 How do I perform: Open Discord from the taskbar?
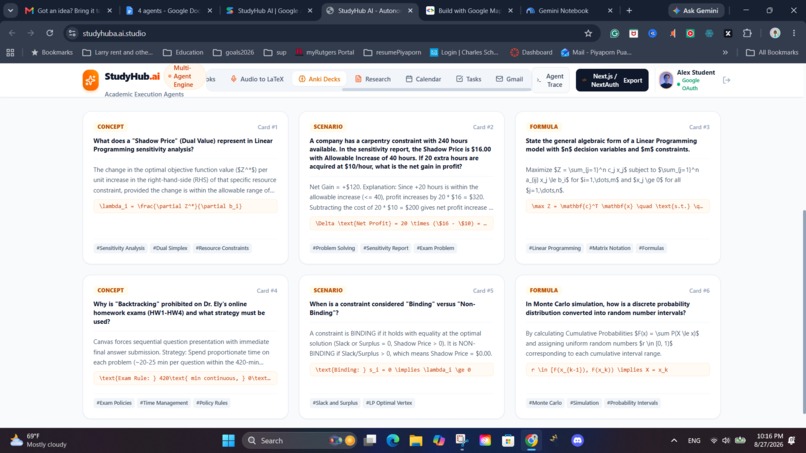(577, 441)
